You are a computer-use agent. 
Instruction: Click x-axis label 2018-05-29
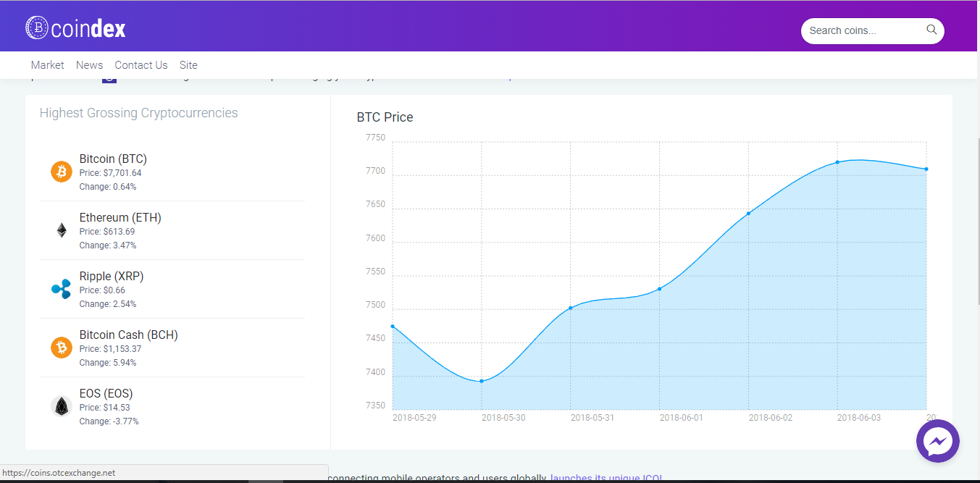pyautogui.click(x=414, y=418)
